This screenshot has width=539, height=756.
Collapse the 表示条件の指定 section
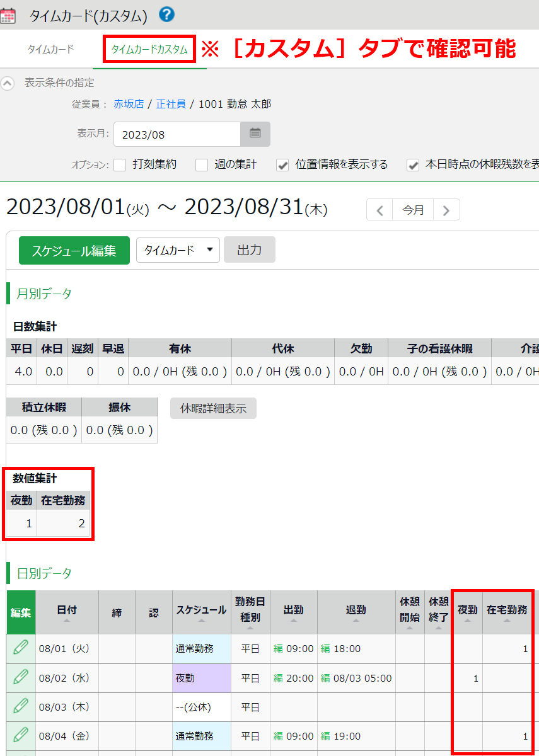[8, 83]
